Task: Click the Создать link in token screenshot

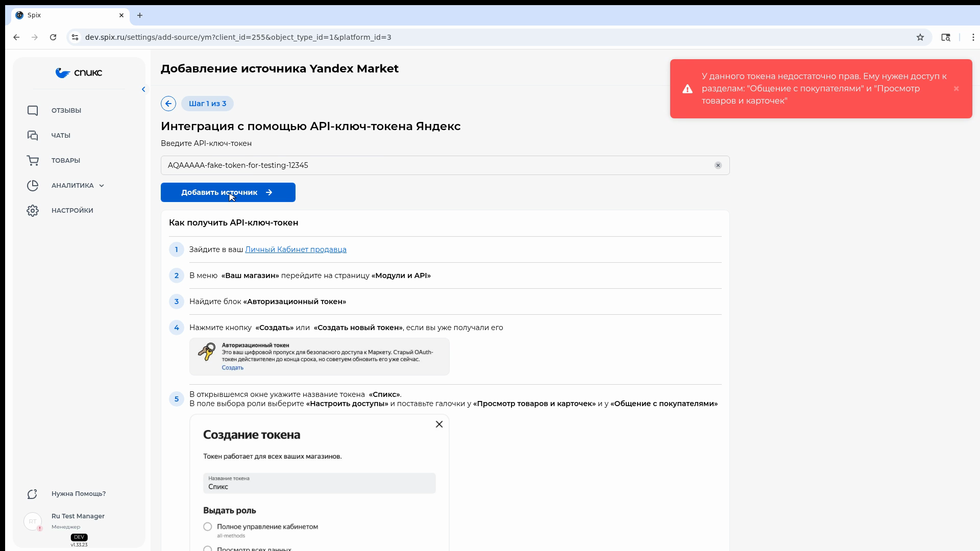Action: [232, 368]
